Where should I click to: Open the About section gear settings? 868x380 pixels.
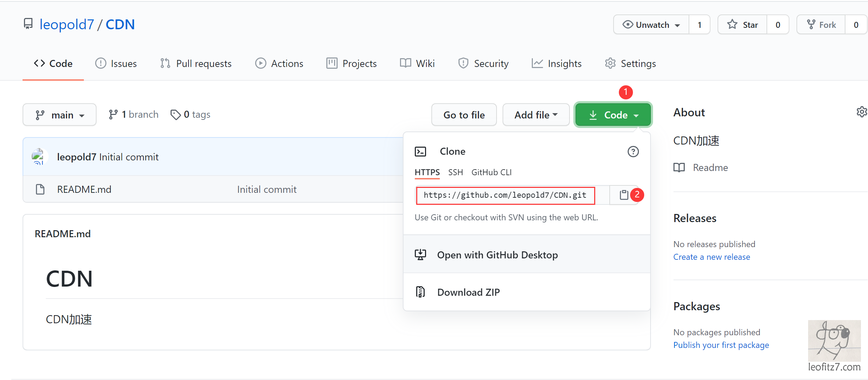point(862,112)
